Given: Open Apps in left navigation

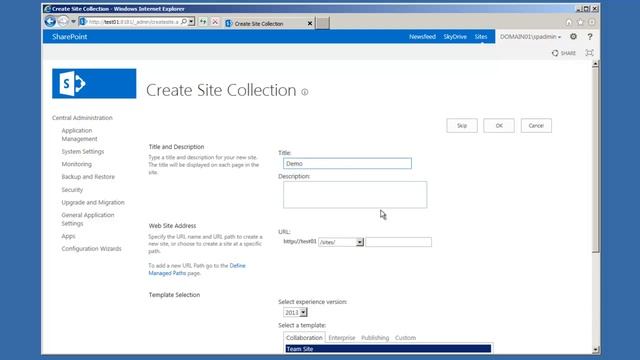Looking at the screenshot, I should click(x=69, y=236).
